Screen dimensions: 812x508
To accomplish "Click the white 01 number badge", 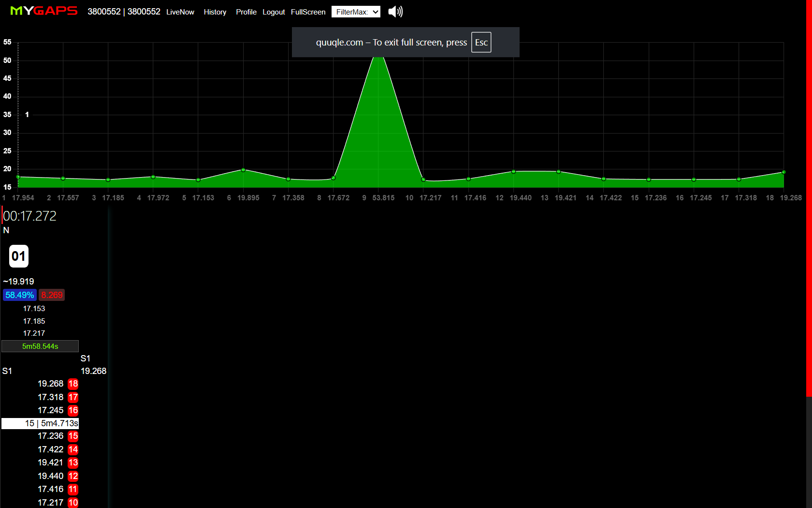I will [x=19, y=256].
